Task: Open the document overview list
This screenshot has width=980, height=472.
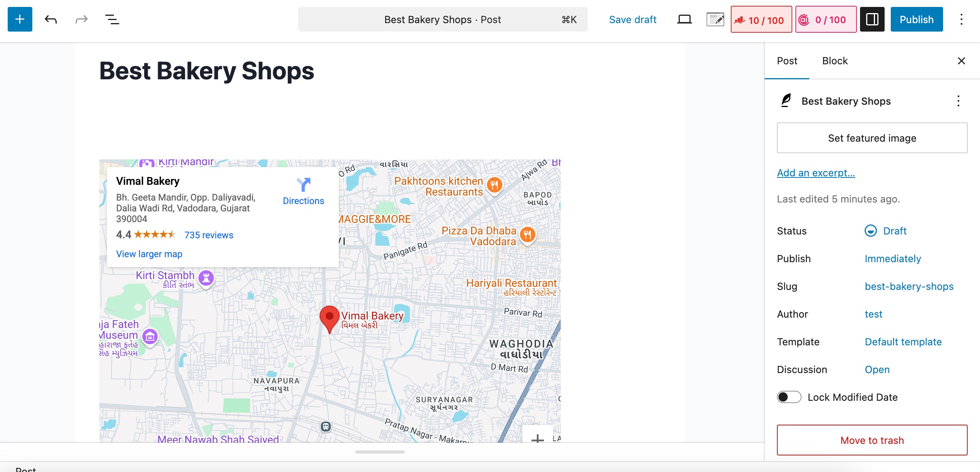Action: [x=112, y=19]
